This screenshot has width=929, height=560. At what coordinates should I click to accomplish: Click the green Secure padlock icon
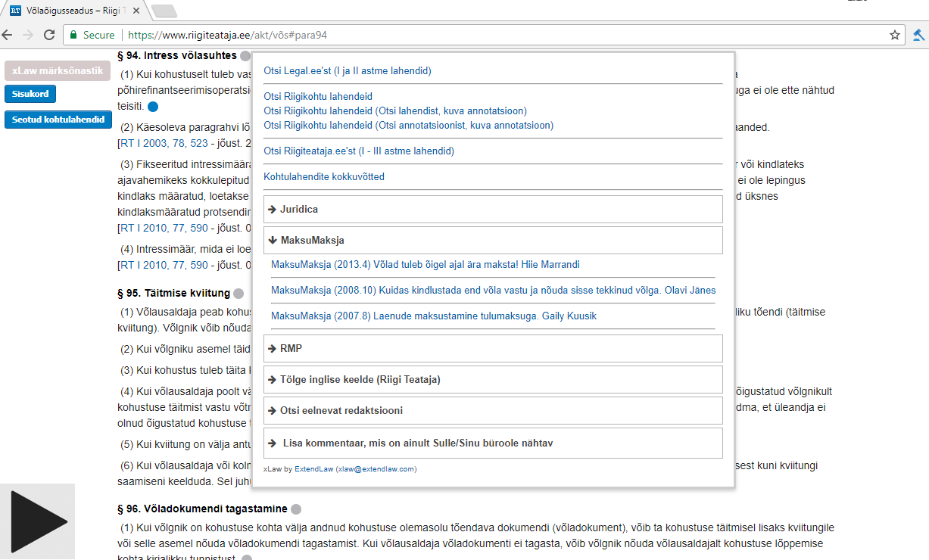[73, 35]
